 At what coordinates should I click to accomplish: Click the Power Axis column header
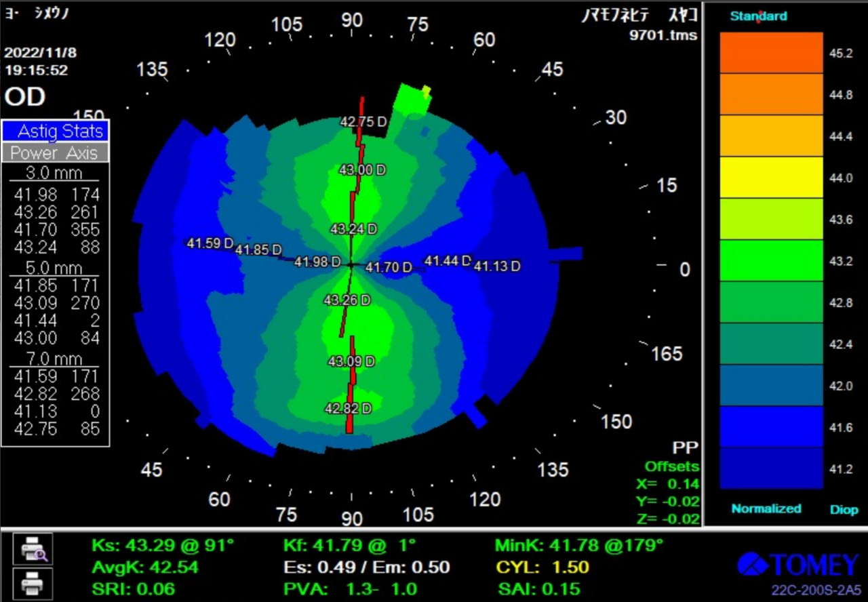coord(56,153)
